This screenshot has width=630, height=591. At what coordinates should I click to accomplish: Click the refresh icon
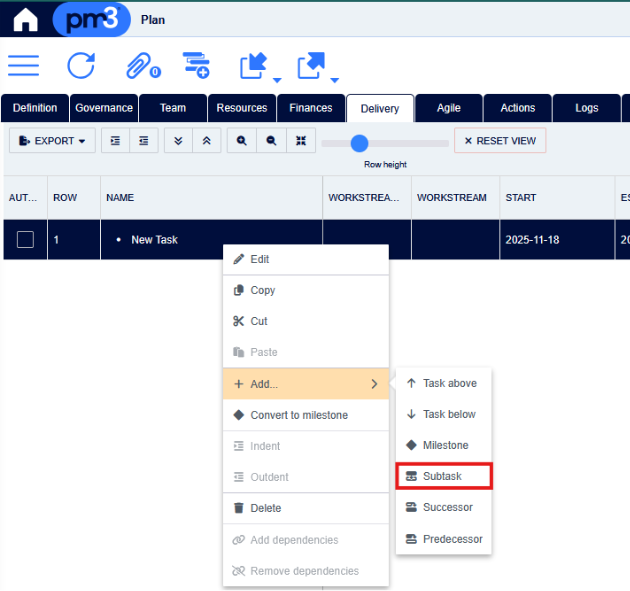pyautogui.click(x=80, y=66)
